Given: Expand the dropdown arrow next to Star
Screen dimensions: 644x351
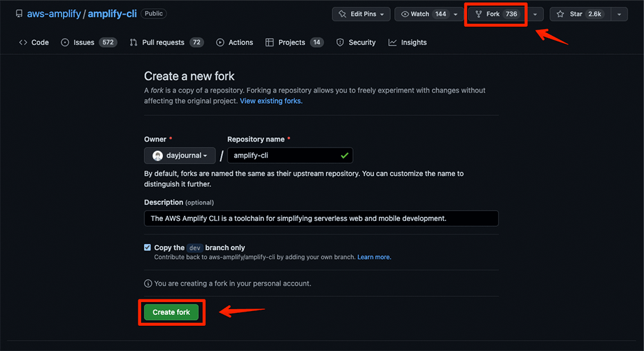Looking at the screenshot, I should click(620, 14).
